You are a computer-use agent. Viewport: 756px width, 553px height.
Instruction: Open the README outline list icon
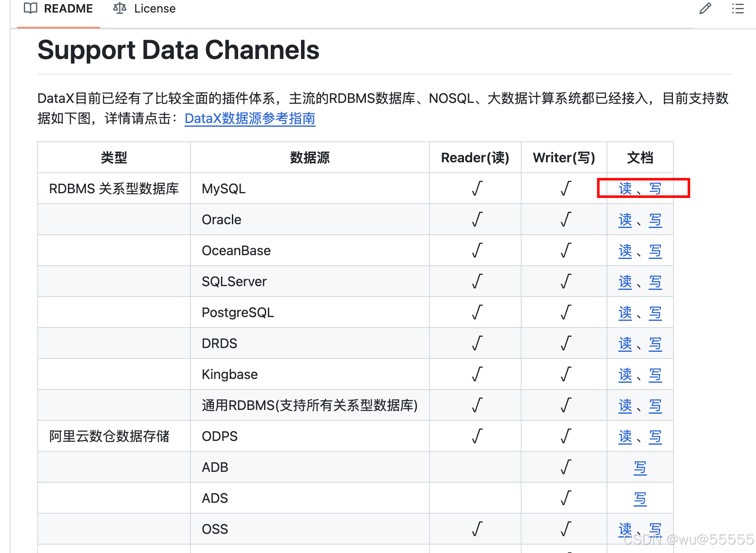point(738,8)
